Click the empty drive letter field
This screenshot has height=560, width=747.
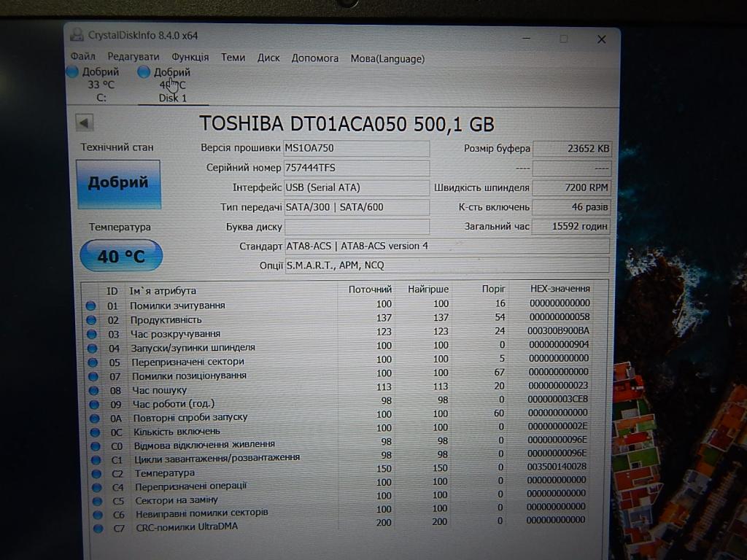[x=356, y=227]
